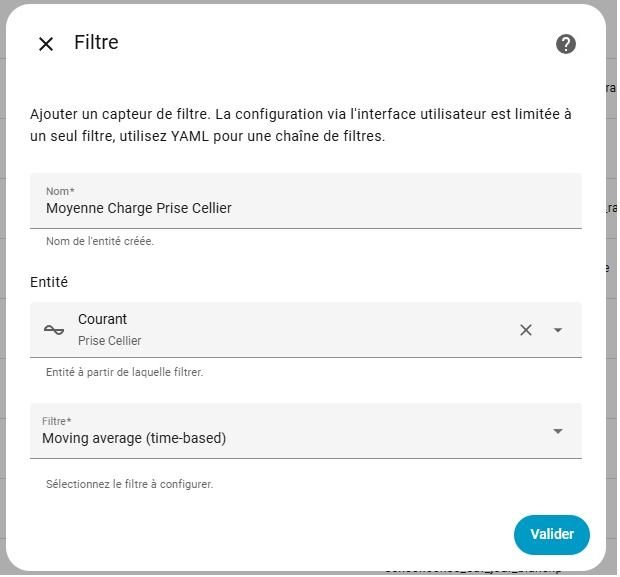Click the Courant entity name
620x577 pixels.
tap(103, 320)
